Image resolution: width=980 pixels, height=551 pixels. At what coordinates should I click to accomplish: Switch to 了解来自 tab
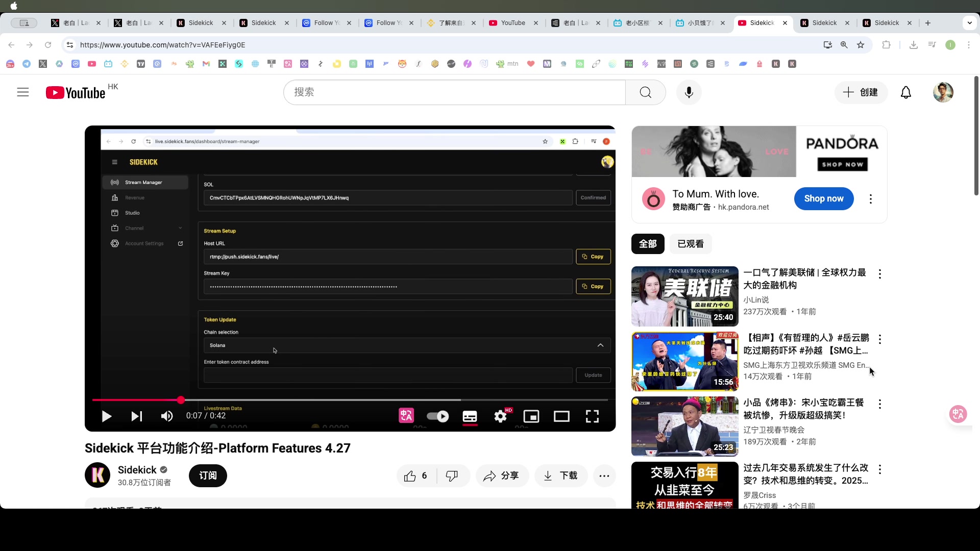(x=451, y=23)
